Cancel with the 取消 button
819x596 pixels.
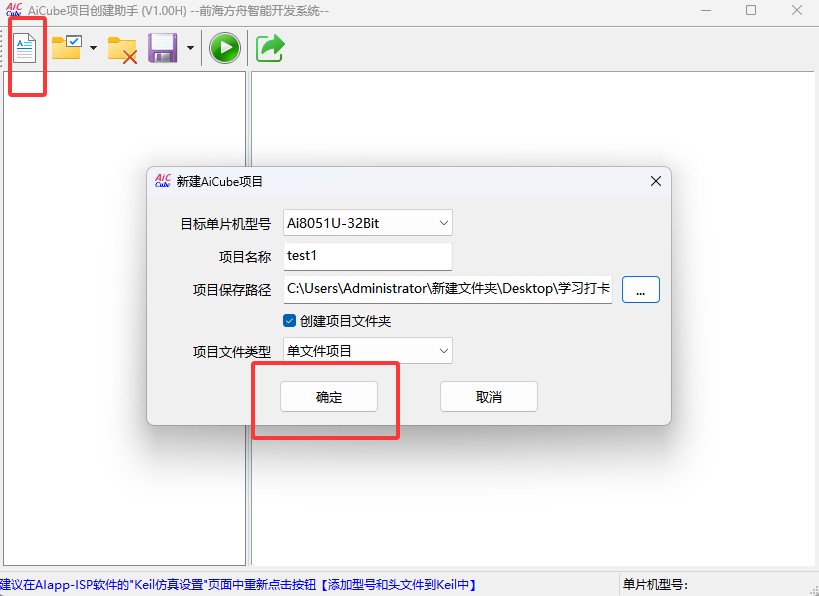pyautogui.click(x=488, y=396)
